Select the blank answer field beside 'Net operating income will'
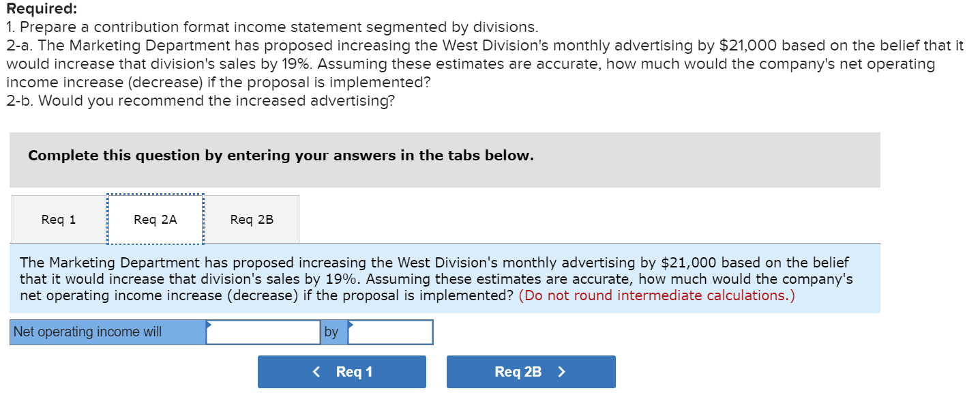The width and height of the screenshot is (980, 408). pos(263,332)
